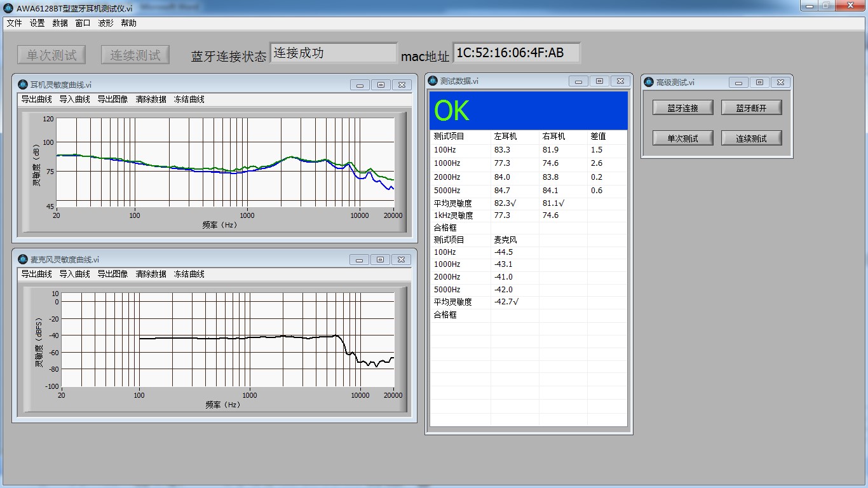
Task: Open the 文件 menu
Action: click(x=14, y=23)
